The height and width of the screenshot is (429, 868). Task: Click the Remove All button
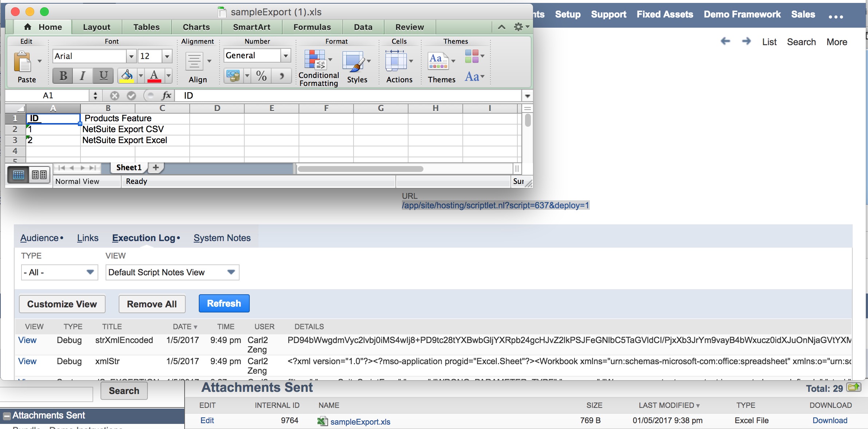[x=152, y=304]
